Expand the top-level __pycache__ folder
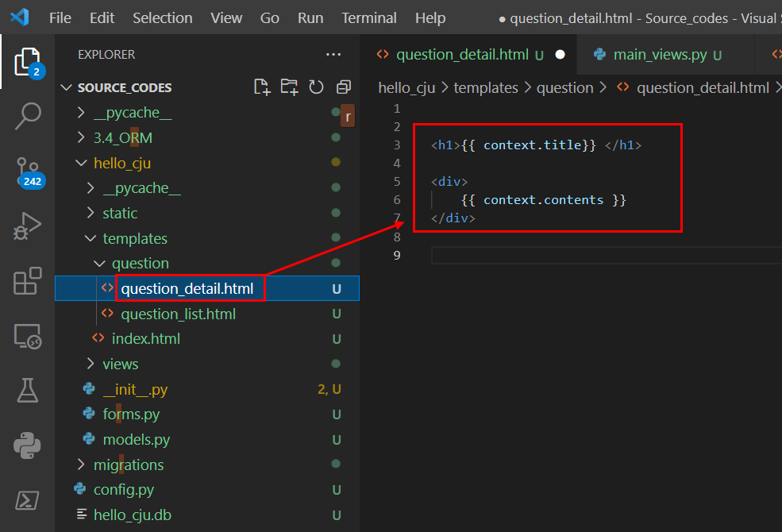This screenshot has height=532, width=782. pyautogui.click(x=81, y=113)
